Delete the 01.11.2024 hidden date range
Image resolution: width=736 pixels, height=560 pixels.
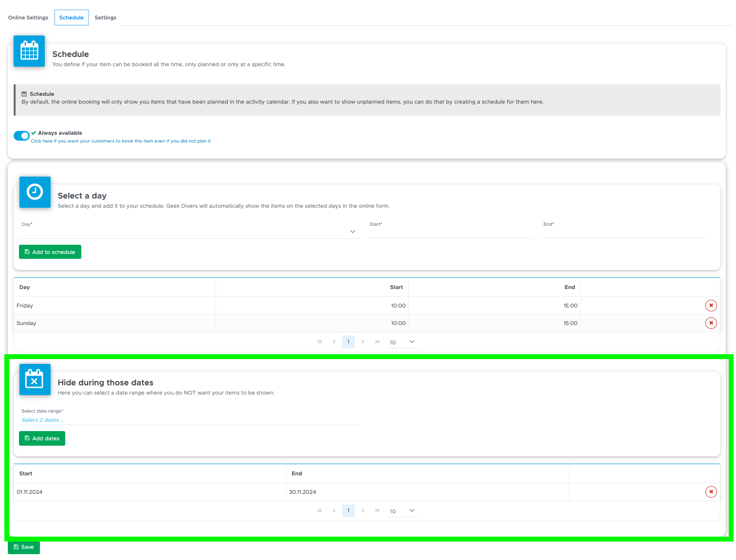[711, 492]
